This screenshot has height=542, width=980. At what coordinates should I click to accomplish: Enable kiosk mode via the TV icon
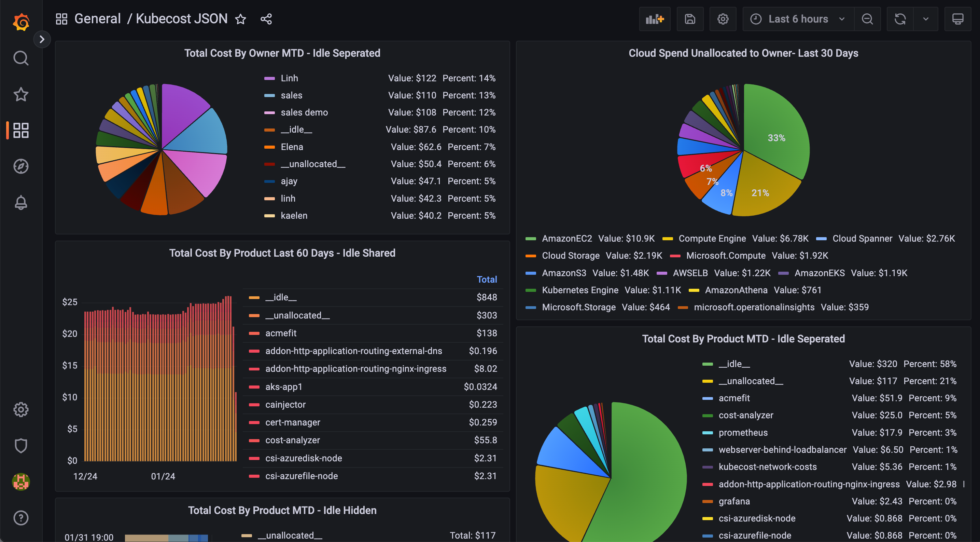958,19
